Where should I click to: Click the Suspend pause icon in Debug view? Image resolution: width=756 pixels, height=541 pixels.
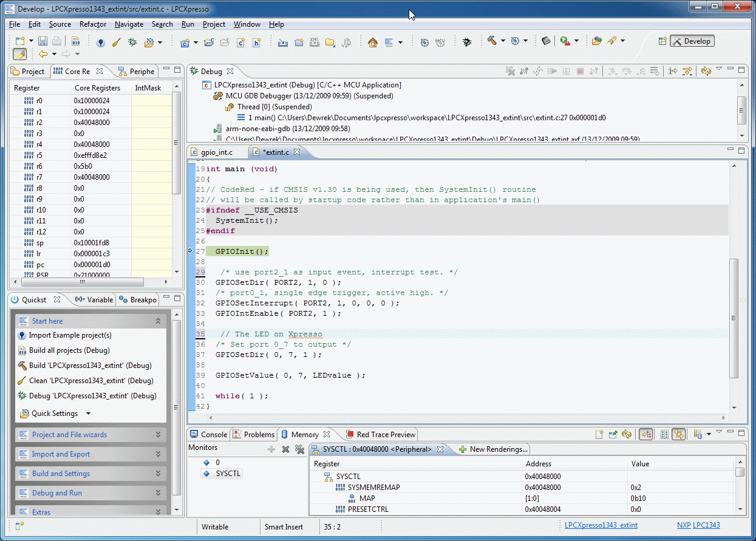[x=566, y=71]
